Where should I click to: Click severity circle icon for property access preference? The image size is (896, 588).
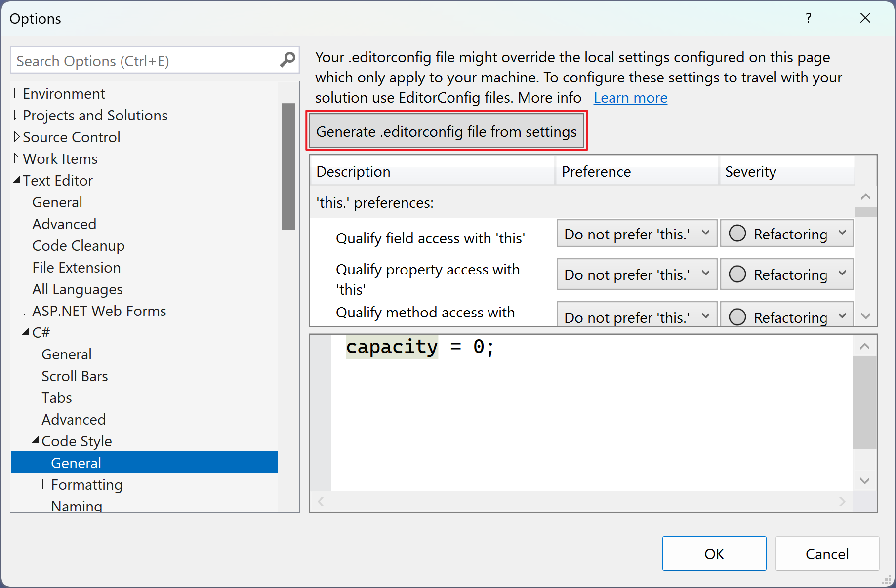click(x=737, y=274)
